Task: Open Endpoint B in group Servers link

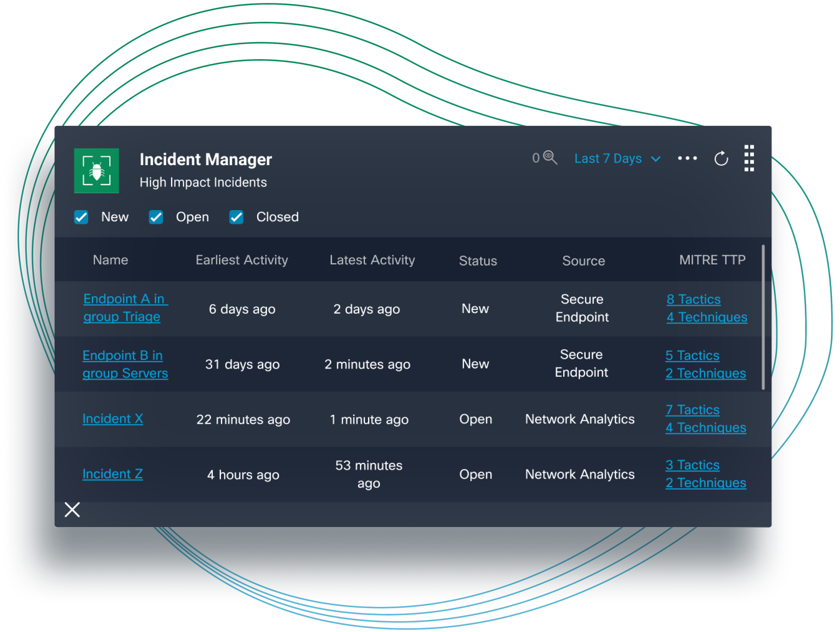Action: [x=125, y=364]
